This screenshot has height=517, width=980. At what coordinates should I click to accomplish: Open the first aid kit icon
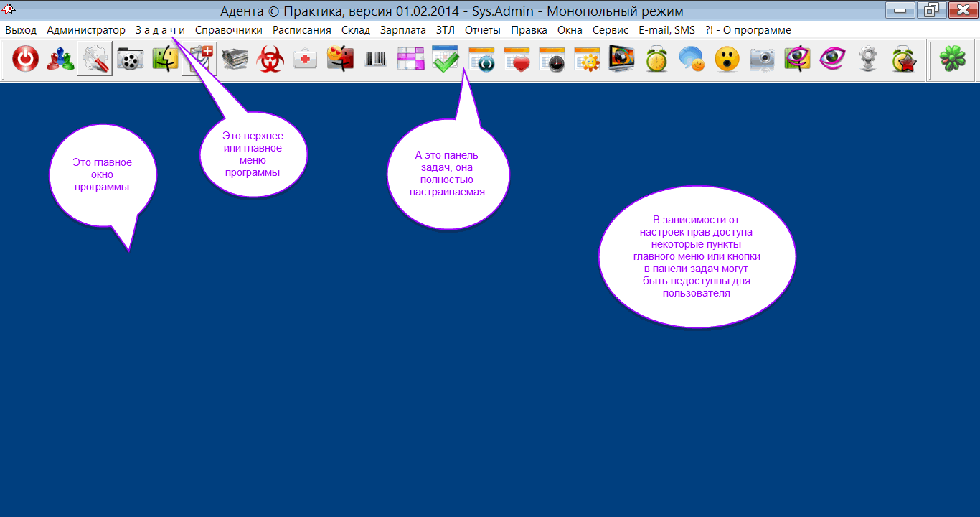click(306, 60)
